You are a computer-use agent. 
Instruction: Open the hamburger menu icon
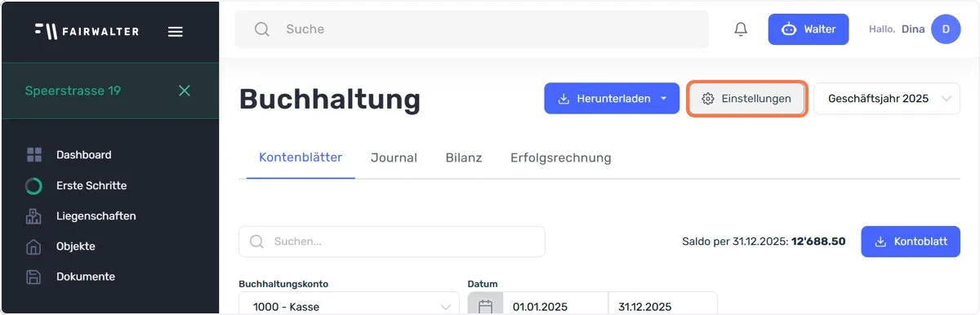pos(175,32)
